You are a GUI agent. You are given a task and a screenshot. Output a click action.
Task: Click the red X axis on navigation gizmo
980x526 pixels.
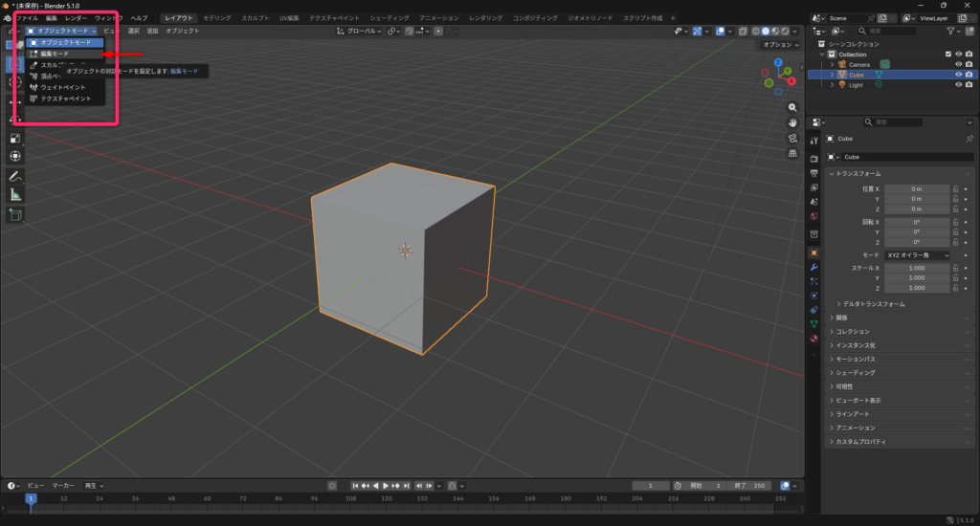(x=791, y=81)
